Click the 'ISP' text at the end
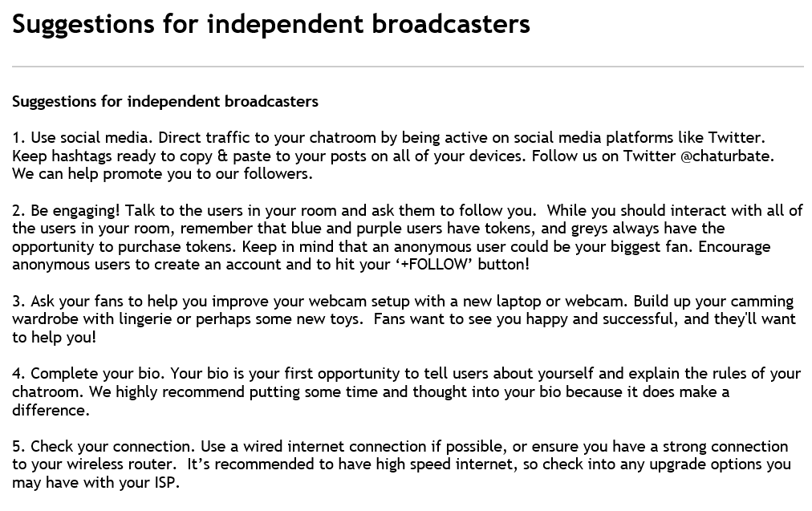 pos(167,483)
